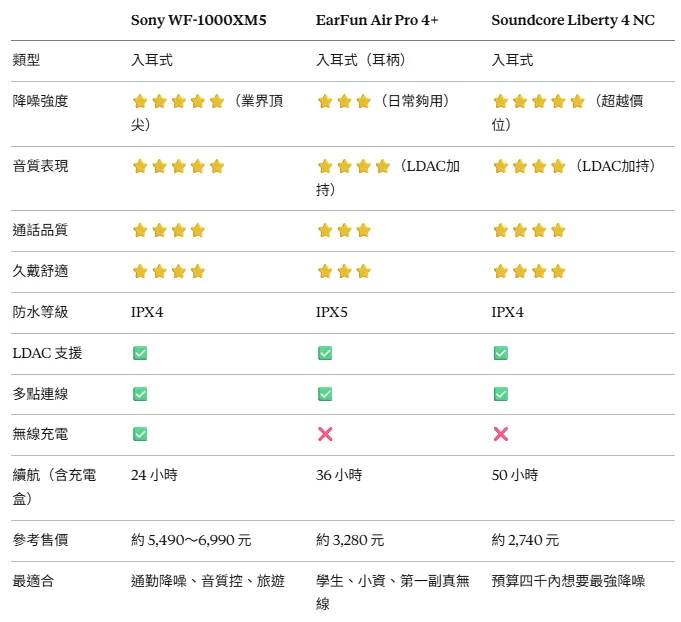Viewport: 681px width, 622px height.
Task: Click EarFun's star rating for 久戴舒適
Action: pos(344,271)
